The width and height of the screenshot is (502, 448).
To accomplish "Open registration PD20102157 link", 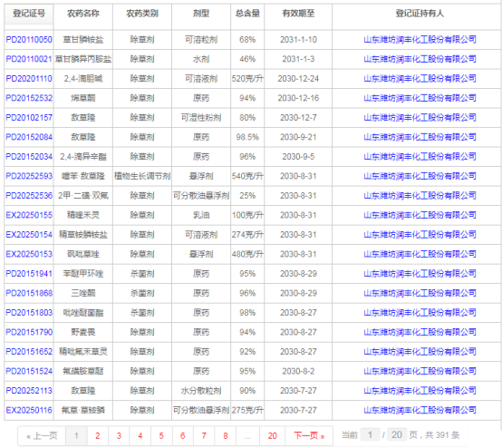I will pos(29,118).
